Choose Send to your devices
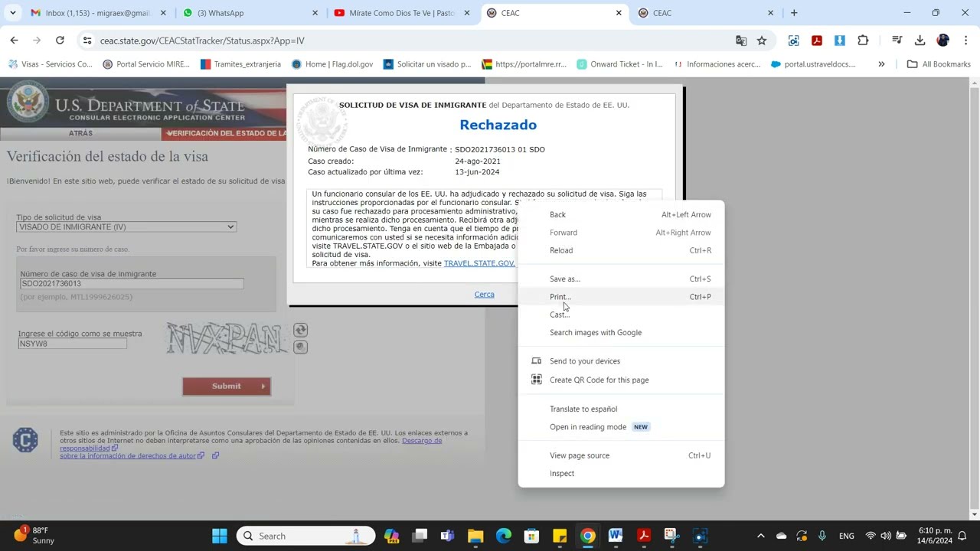 click(x=621, y=361)
